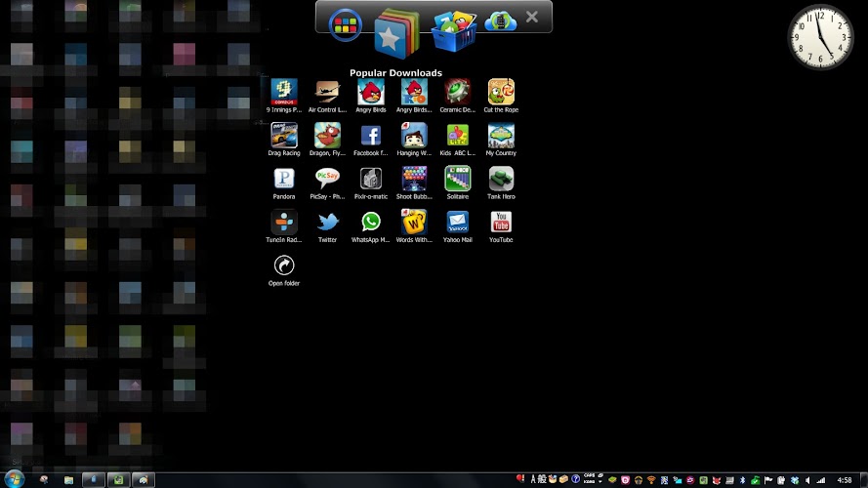Click the volume speaker tray icon
This screenshot has width=868, height=488.
[807, 480]
